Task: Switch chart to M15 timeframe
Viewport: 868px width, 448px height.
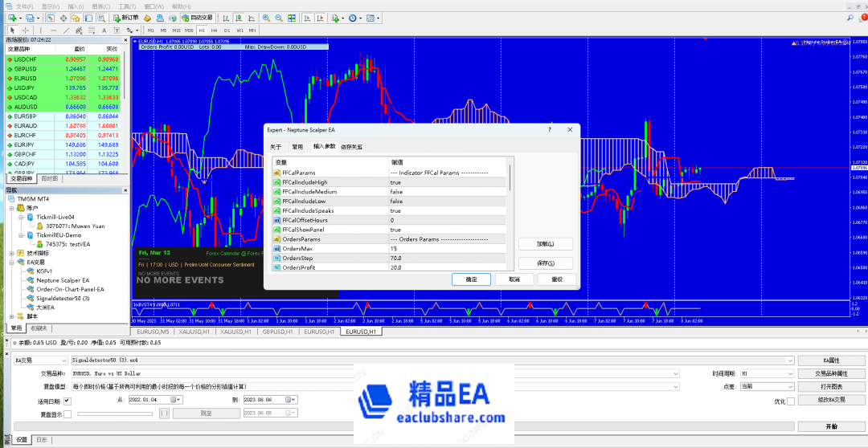Action: [176, 30]
